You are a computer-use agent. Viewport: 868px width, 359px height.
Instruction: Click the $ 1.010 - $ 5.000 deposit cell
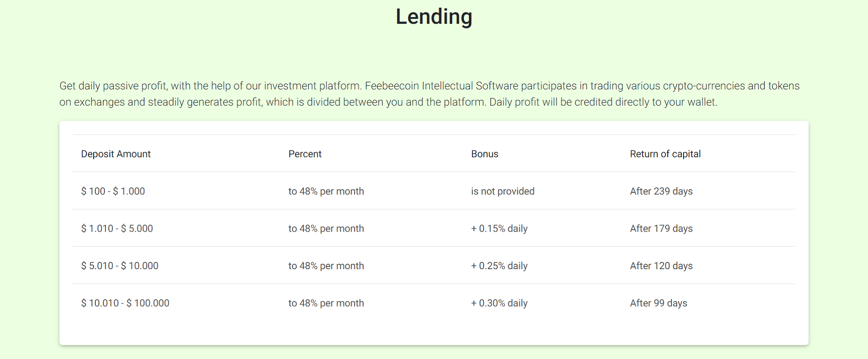point(117,228)
